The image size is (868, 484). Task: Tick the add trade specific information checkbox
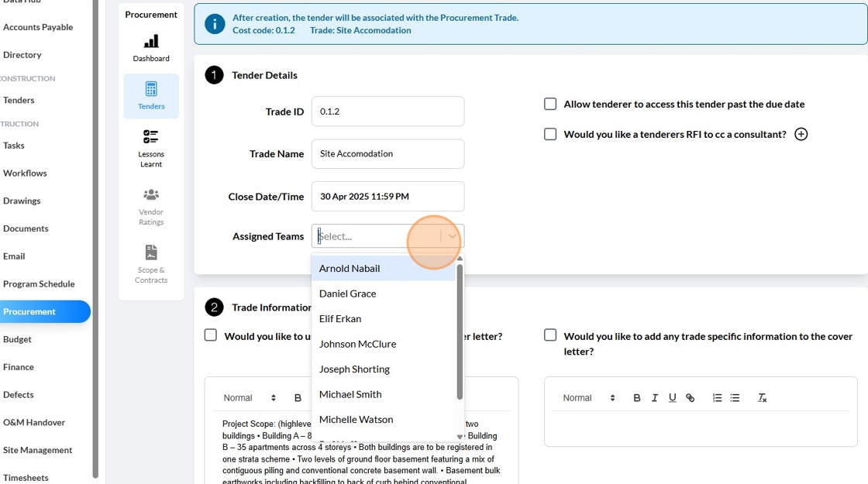(x=550, y=335)
